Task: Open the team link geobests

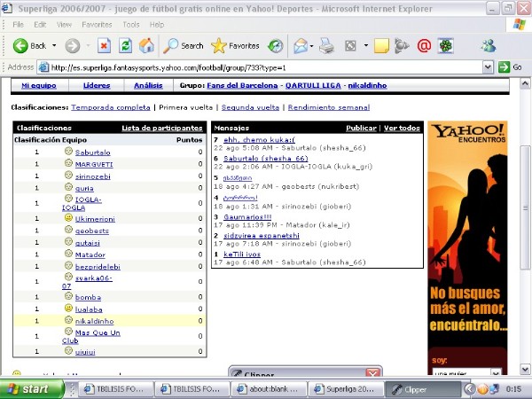Action: 92,231
